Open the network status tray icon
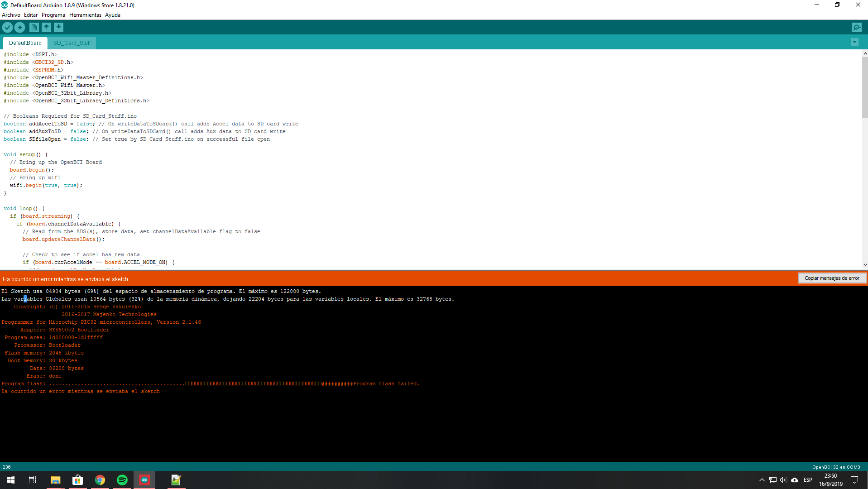The image size is (868, 489). [x=772, y=480]
